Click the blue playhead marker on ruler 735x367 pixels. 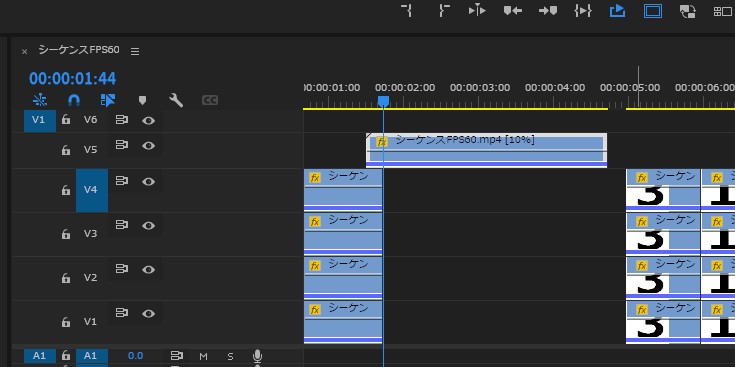(x=383, y=101)
